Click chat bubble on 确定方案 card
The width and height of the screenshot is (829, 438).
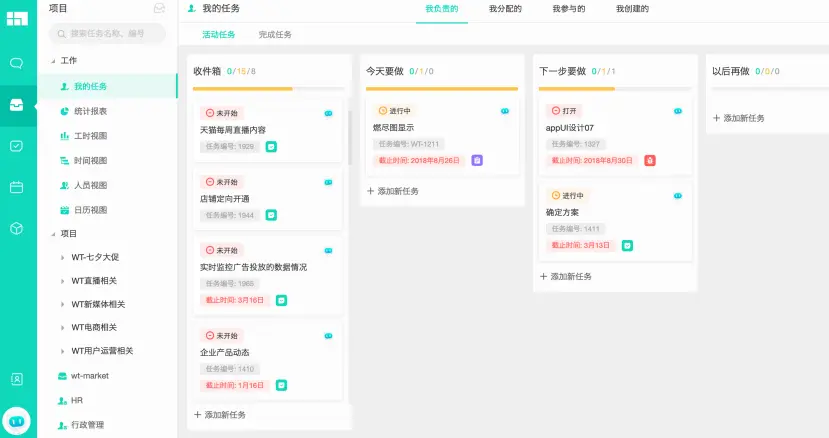tap(678, 196)
